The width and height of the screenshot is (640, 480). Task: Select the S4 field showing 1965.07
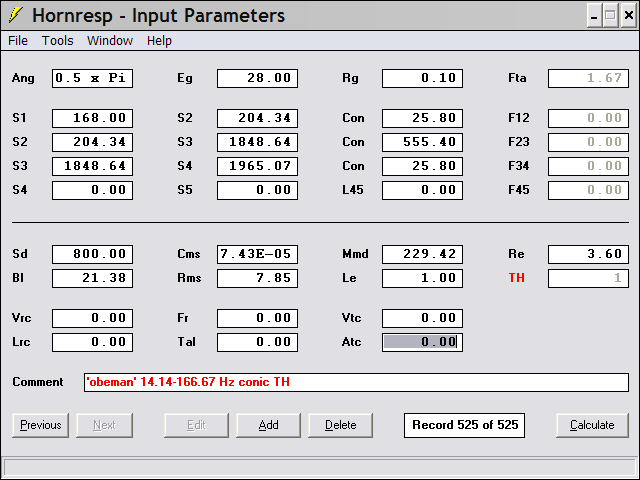click(258, 166)
